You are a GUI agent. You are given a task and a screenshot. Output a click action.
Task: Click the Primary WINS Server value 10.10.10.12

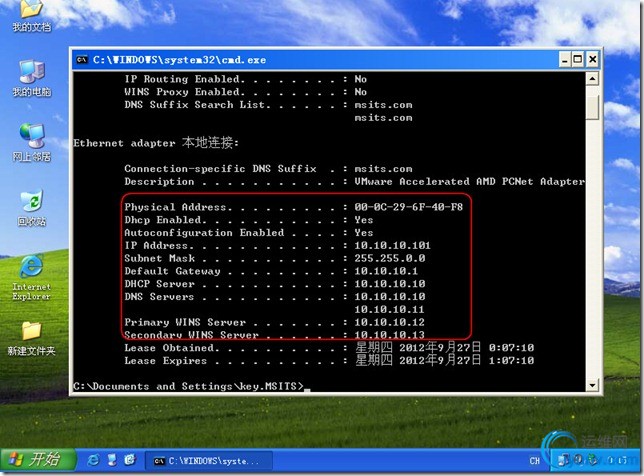390,322
